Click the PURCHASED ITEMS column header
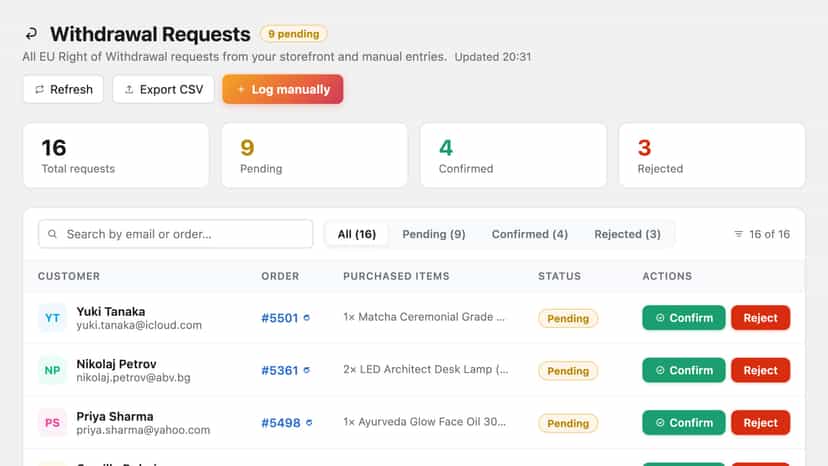The width and height of the screenshot is (828, 466). point(397,276)
